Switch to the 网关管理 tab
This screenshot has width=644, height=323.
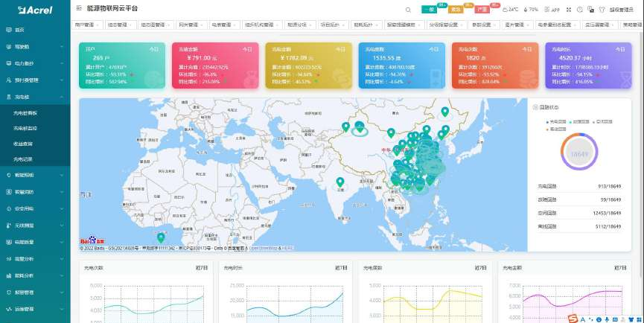(x=191, y=25)
